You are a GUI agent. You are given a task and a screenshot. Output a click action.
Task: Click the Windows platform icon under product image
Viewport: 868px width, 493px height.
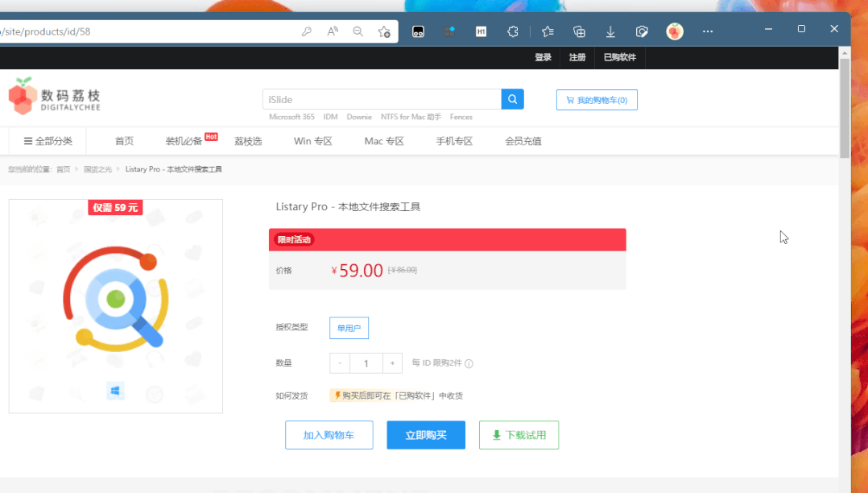coord(115,391)
